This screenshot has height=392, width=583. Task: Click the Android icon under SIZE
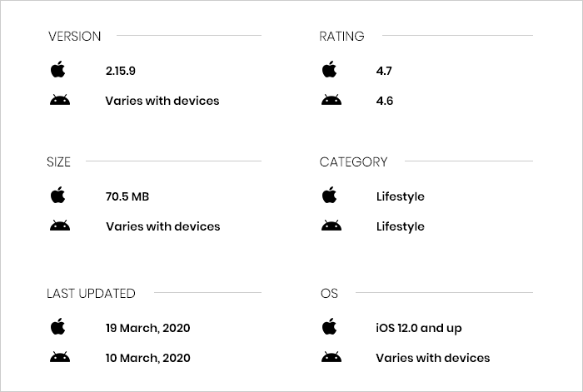(60, 226)
